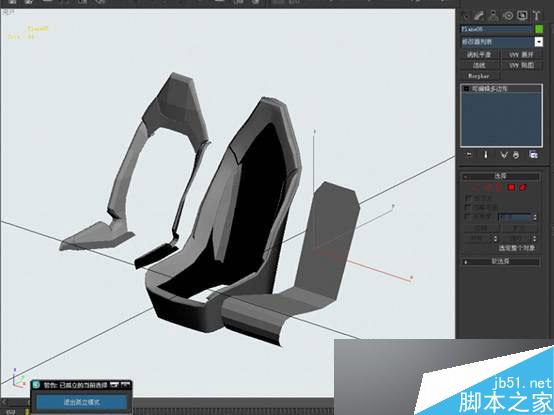Click the Shrink selection button
This screenshot has width=554, height=415.
tap(480, 229)
